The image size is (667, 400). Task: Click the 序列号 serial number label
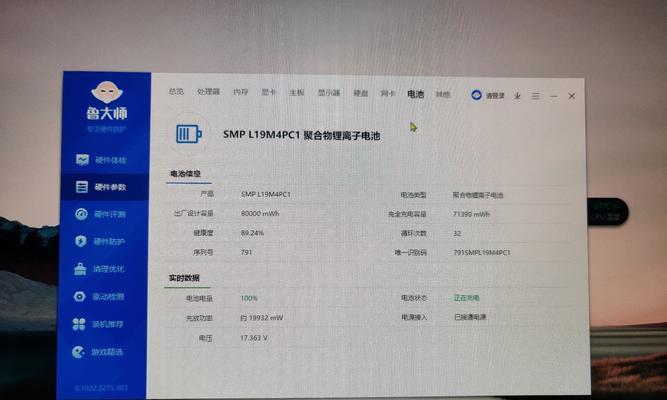tap(203, 252)
